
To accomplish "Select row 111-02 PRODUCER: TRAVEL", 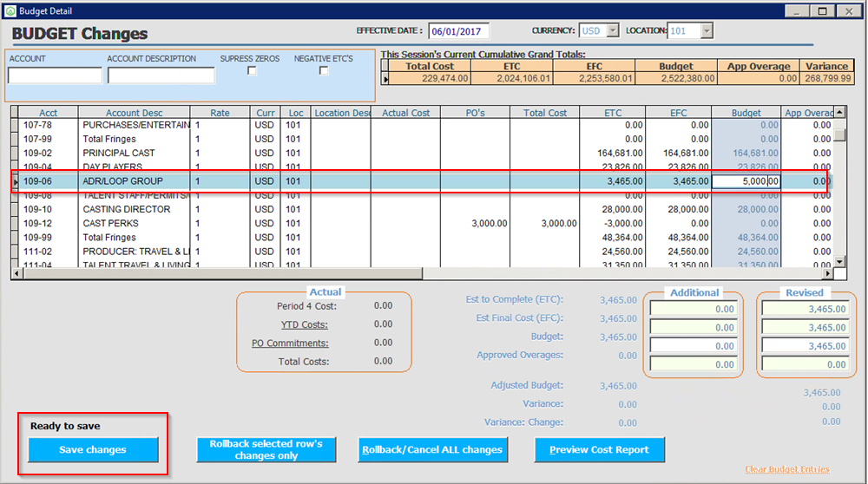I will [423, 252].
